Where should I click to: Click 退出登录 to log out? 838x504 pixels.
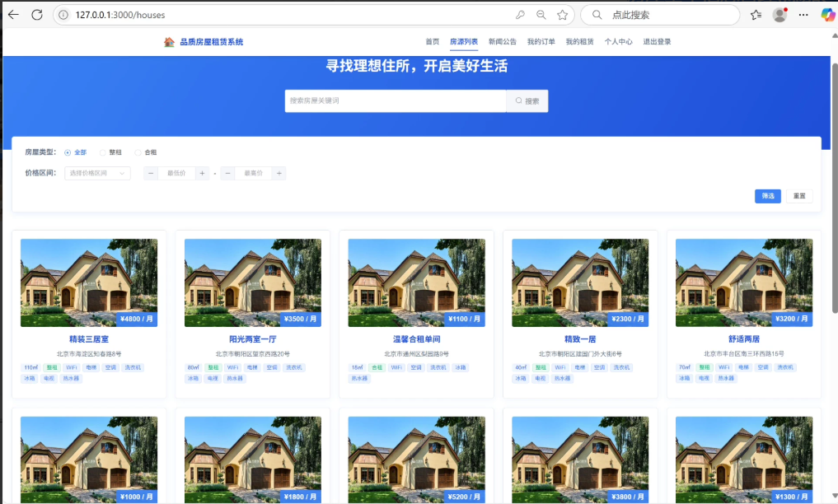click(x=657, y=42)
